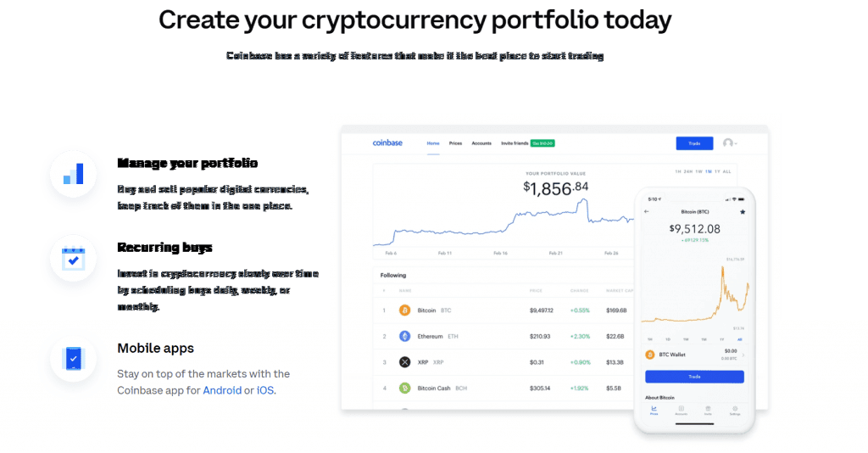
Task: Click the Manage your portfolio bar chart icon
Action: point(73,174)
